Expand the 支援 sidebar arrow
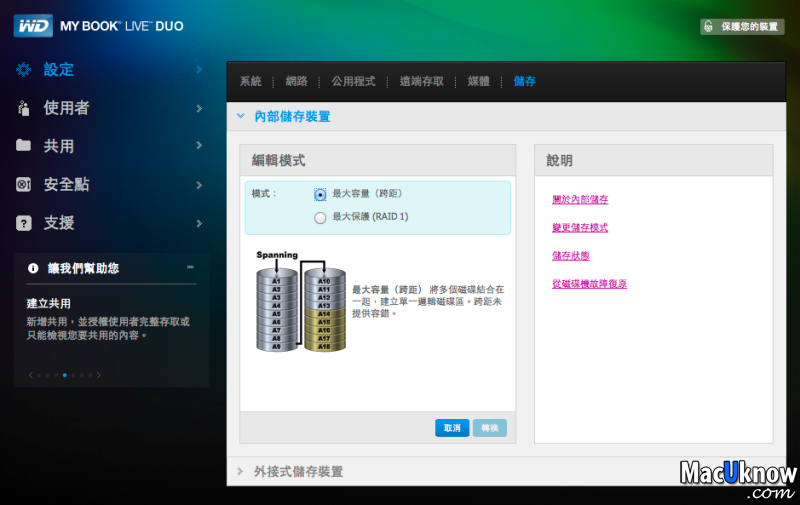 [199, 223]
